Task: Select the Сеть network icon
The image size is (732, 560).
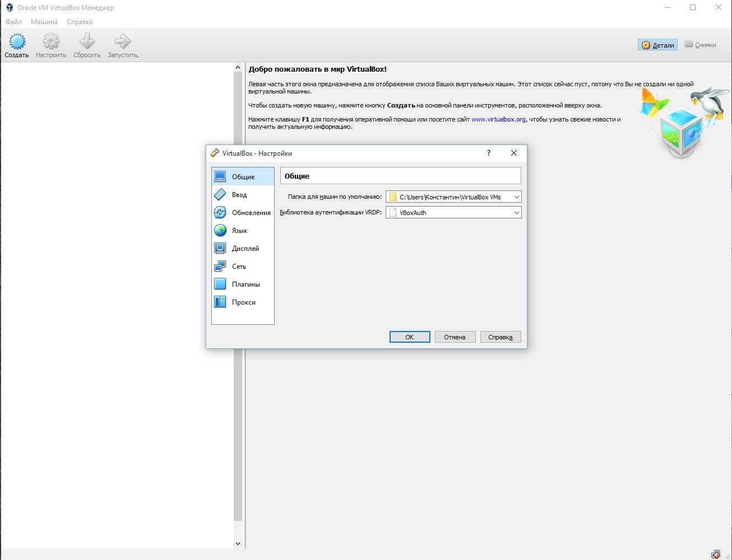Action: tap(220, 266)
